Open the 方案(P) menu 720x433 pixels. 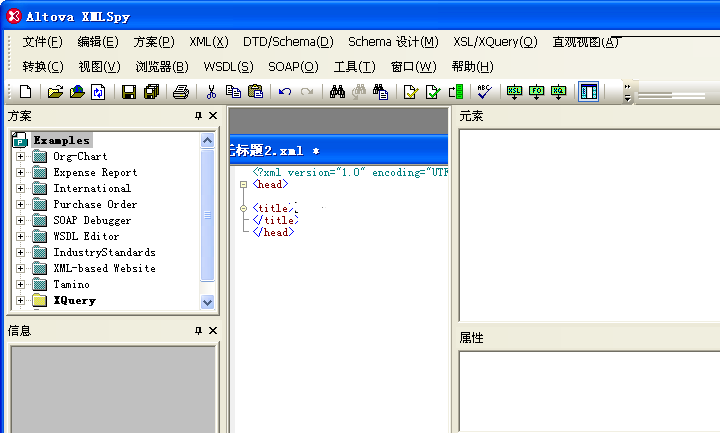pos(154,42)
